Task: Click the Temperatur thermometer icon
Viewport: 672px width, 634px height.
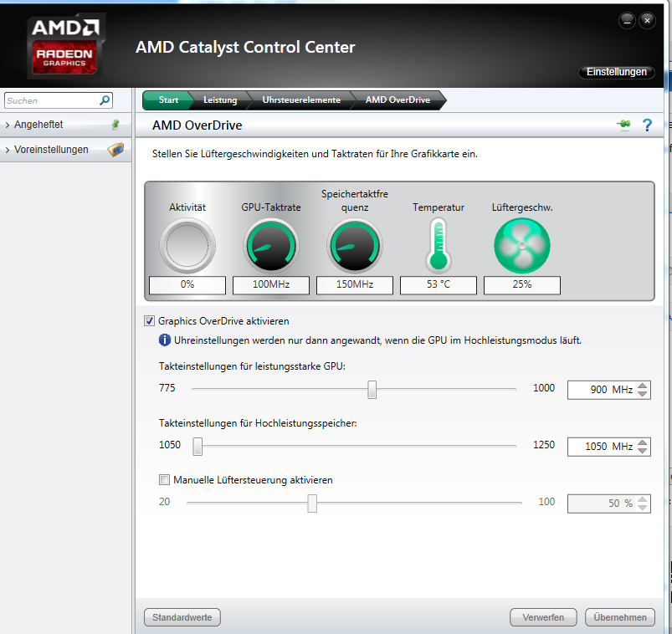Action: (x=438, y=246)
